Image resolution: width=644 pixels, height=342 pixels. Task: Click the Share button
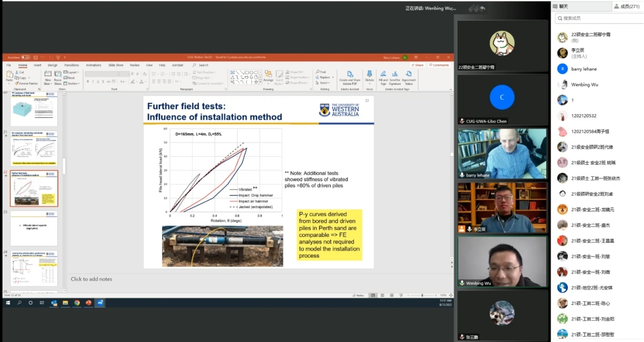[417, 65]
